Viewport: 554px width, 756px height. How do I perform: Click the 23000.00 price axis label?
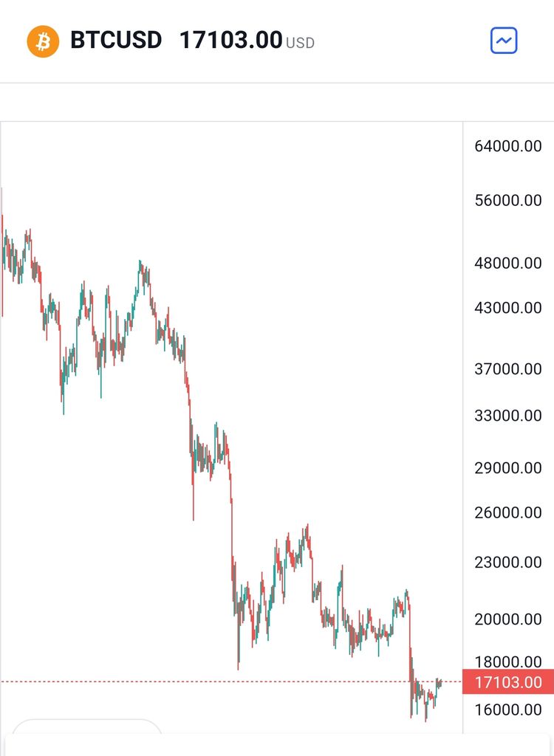pyautogui.click(x=507, y=562)
